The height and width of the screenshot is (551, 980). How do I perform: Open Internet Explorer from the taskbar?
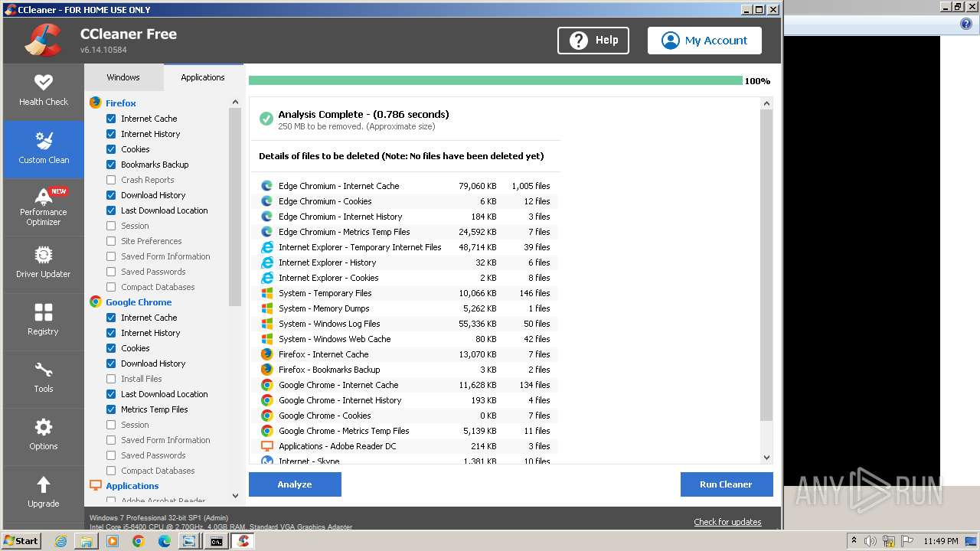pyautogui.click(x=60, y=541)
